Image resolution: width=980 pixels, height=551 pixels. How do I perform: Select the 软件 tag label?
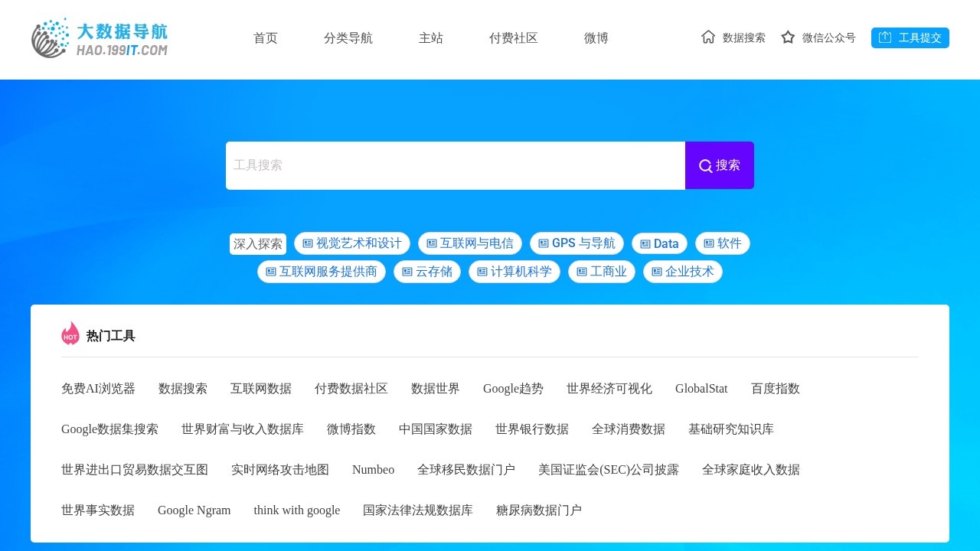click(723, 243)
